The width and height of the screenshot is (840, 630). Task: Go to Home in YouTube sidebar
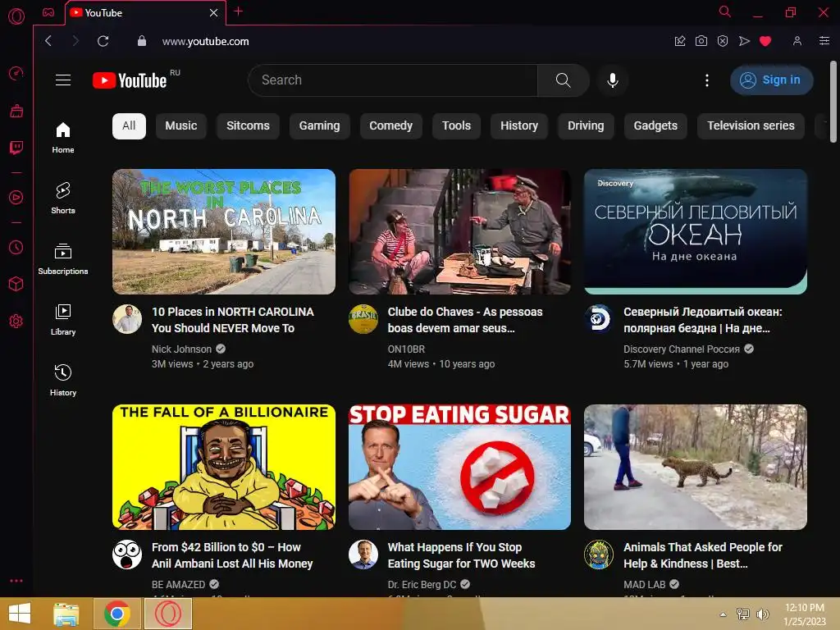[63, 137]
